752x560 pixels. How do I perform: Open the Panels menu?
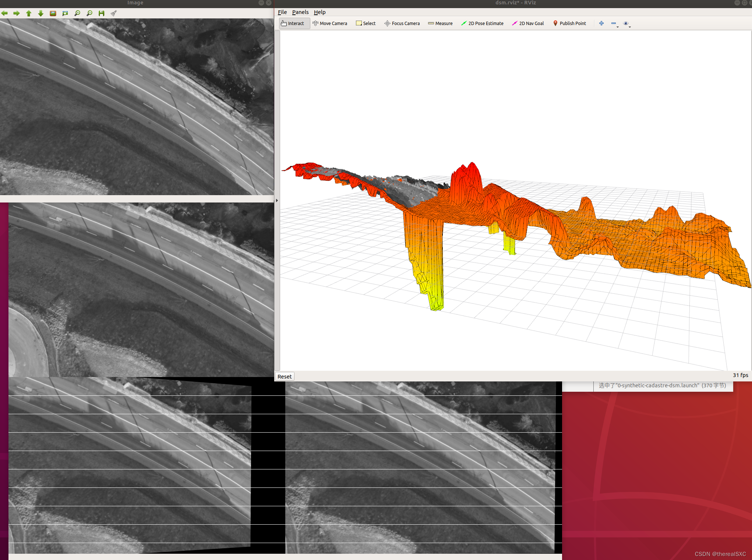(300, 12)
